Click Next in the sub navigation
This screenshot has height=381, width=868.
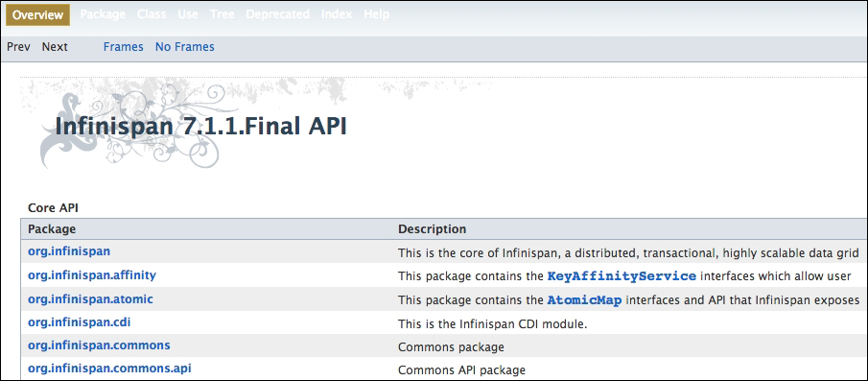(x=55, y=47)
